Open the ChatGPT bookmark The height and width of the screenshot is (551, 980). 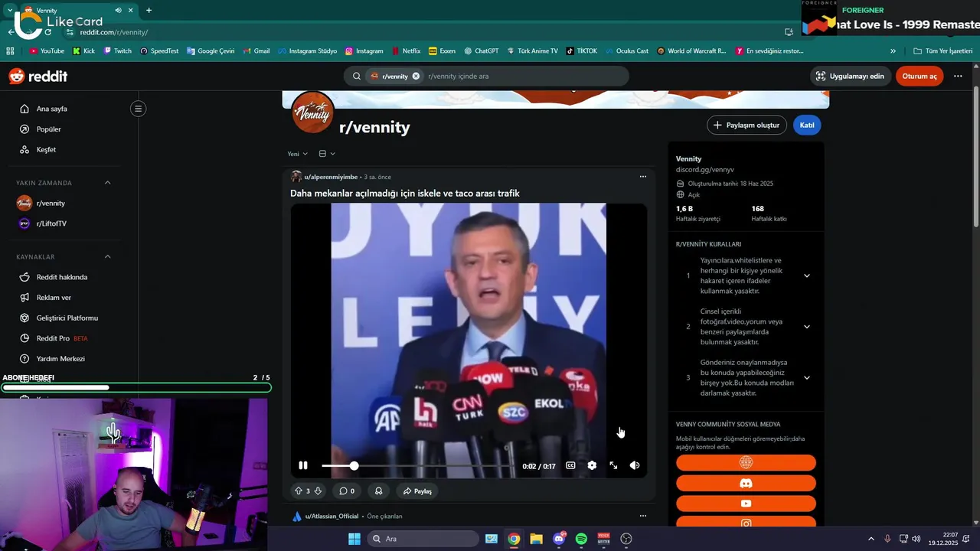pos(481,51)
